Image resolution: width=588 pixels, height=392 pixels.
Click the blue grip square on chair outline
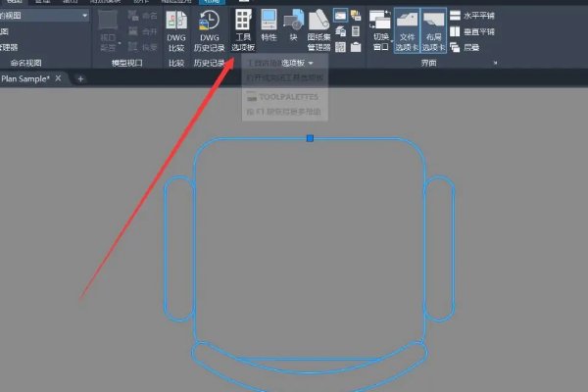click(310, 139)
